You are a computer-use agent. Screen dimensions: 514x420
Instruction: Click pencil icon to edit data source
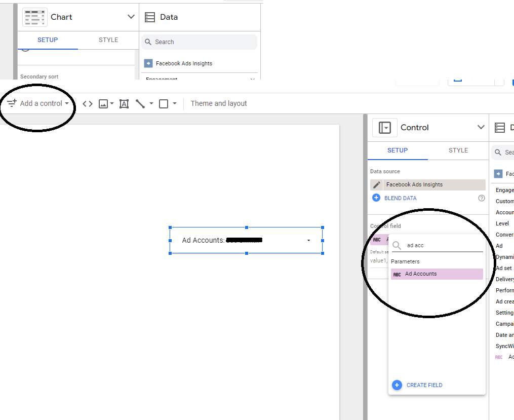[376, 185]
